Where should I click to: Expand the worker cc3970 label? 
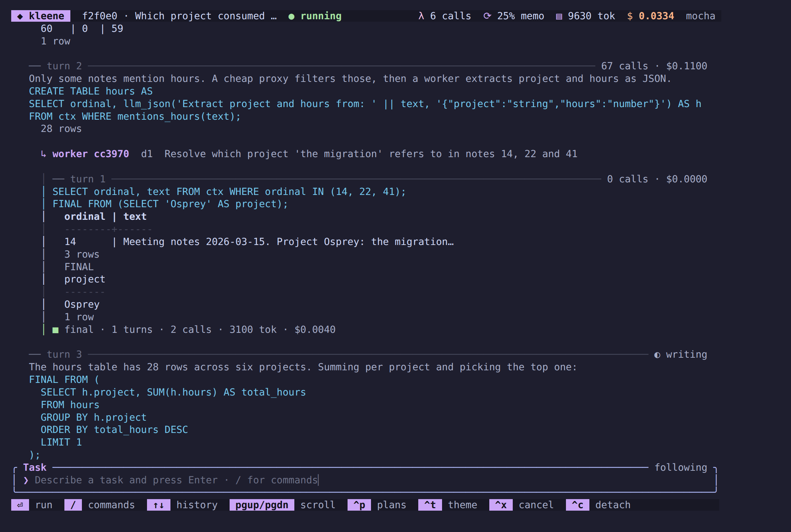pos(91,154)
